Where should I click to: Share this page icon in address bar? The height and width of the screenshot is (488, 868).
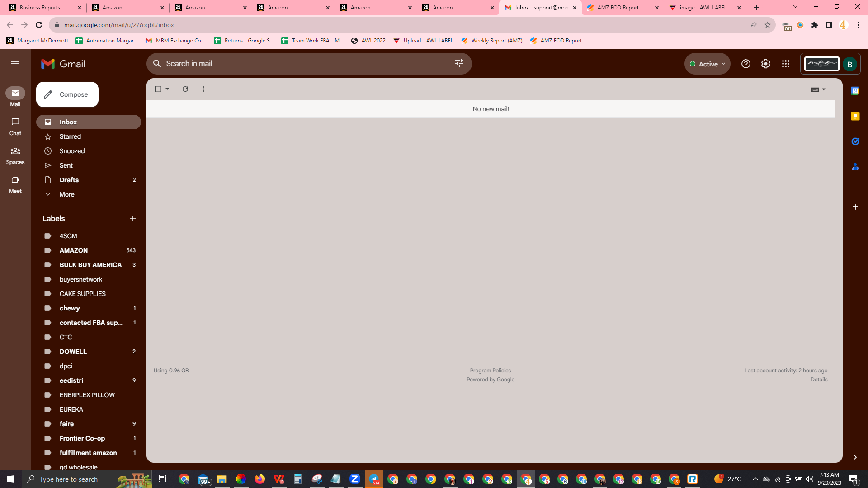(753, 25)
